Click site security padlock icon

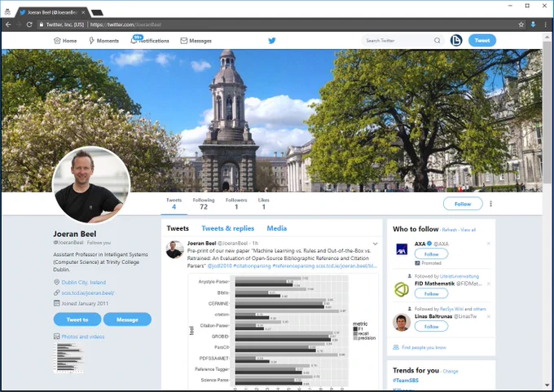[x=42, y=24]
